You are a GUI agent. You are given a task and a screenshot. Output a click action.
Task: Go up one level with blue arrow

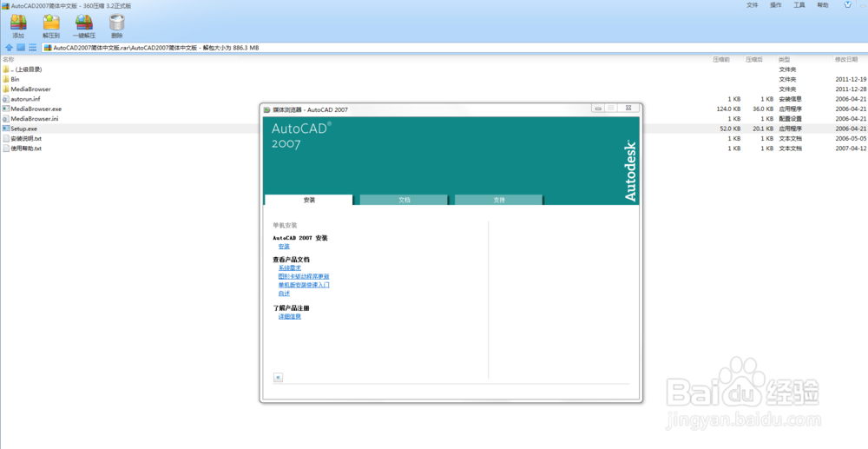pos(9,48)
